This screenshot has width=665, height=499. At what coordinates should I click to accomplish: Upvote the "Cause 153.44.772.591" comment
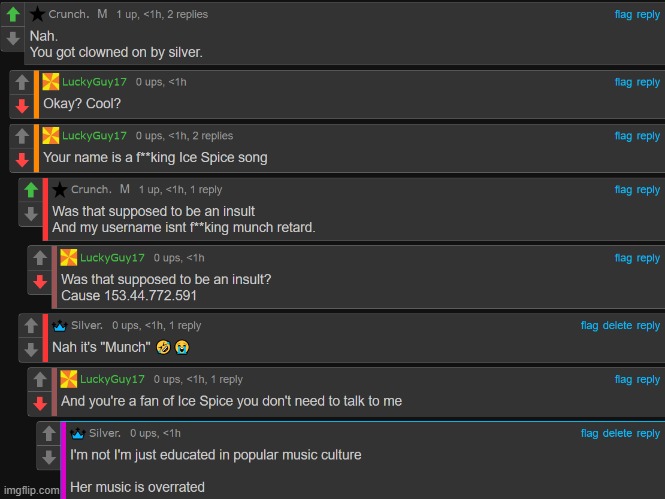(40, 258)
